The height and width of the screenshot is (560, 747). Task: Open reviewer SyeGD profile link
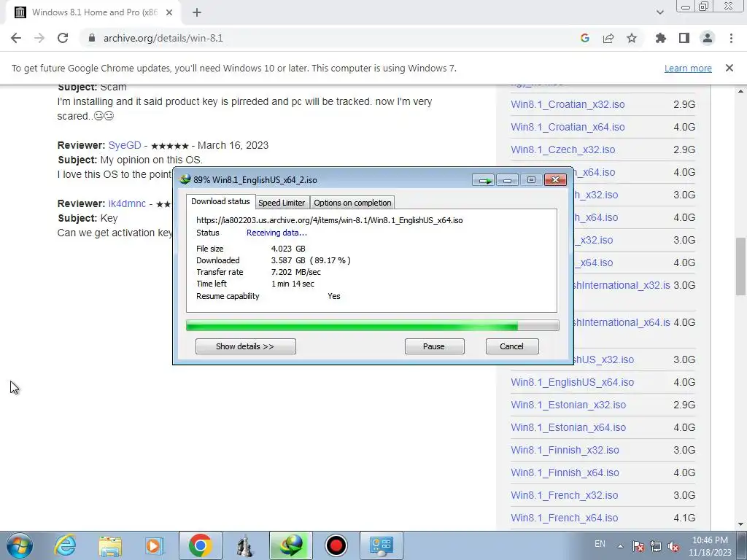coord(125,145)
